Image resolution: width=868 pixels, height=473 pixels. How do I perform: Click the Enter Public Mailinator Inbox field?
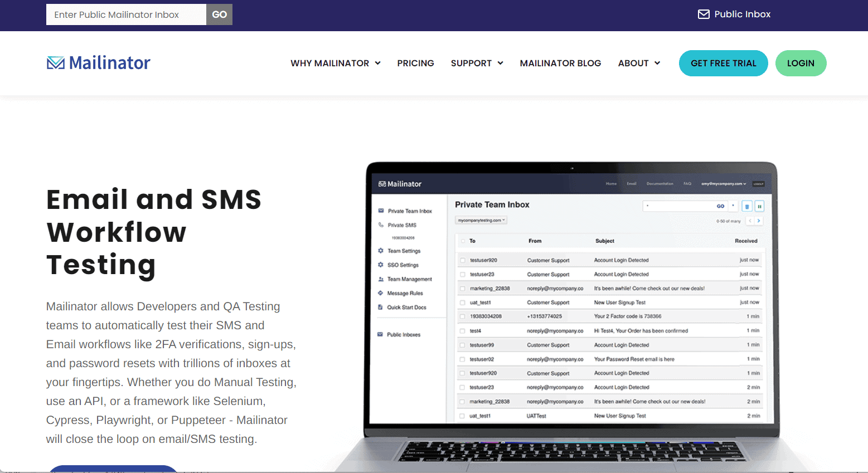[126, 14]
